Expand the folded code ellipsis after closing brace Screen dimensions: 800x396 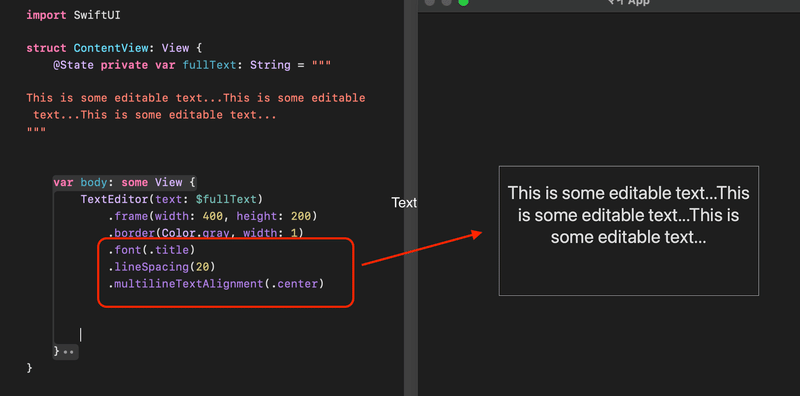[x=68, y=352]
